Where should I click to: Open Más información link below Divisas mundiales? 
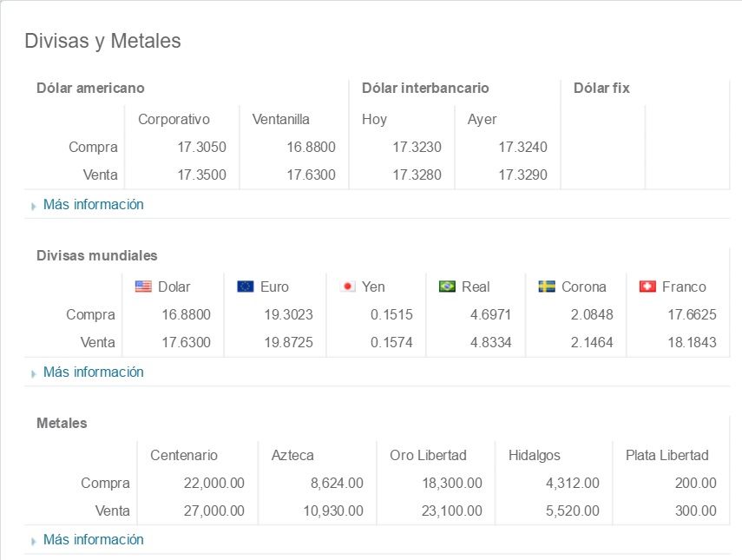92,372
